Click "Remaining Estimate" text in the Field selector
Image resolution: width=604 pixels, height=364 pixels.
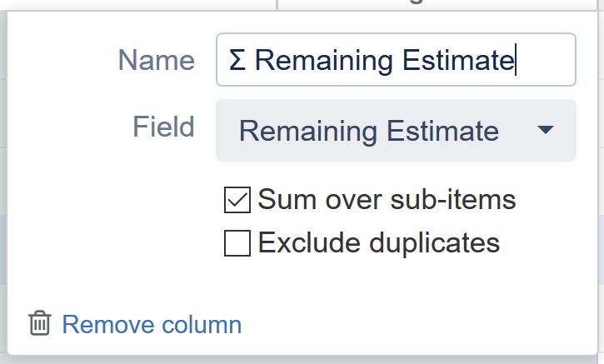point(369,131)
